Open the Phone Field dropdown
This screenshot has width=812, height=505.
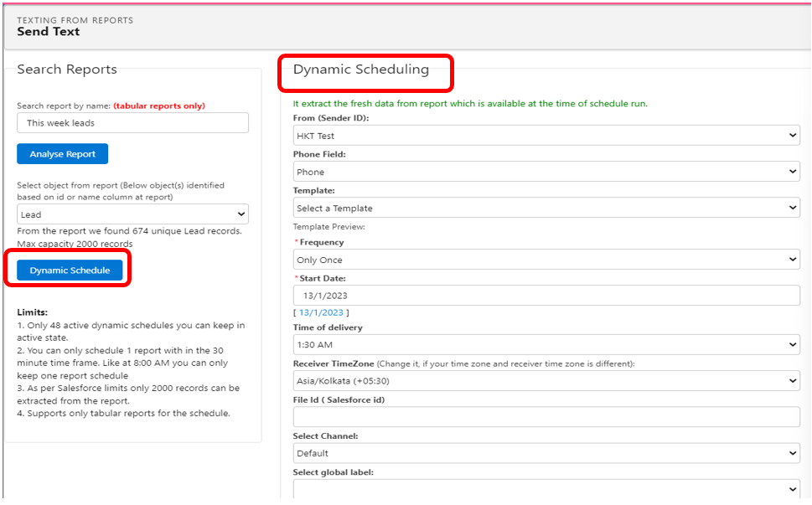546,172
